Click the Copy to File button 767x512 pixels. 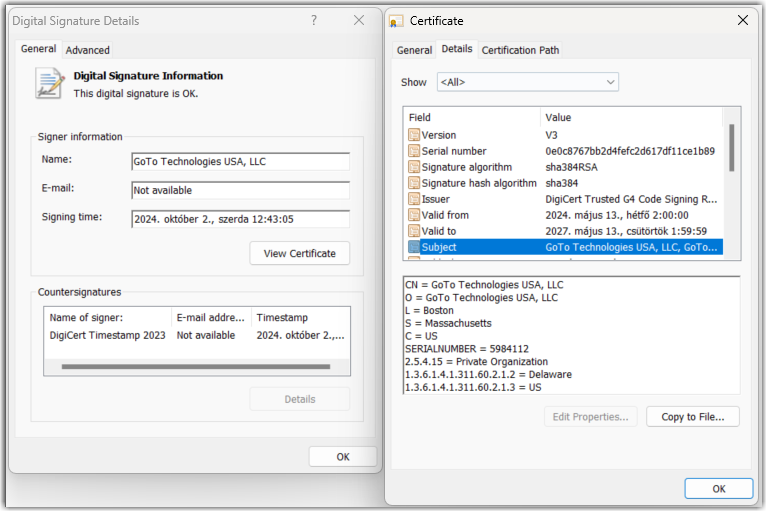[x=693, y=417]
